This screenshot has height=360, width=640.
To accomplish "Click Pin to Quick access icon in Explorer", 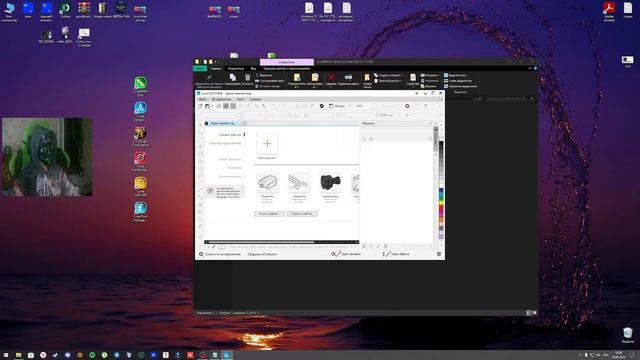I will point(209,77).
